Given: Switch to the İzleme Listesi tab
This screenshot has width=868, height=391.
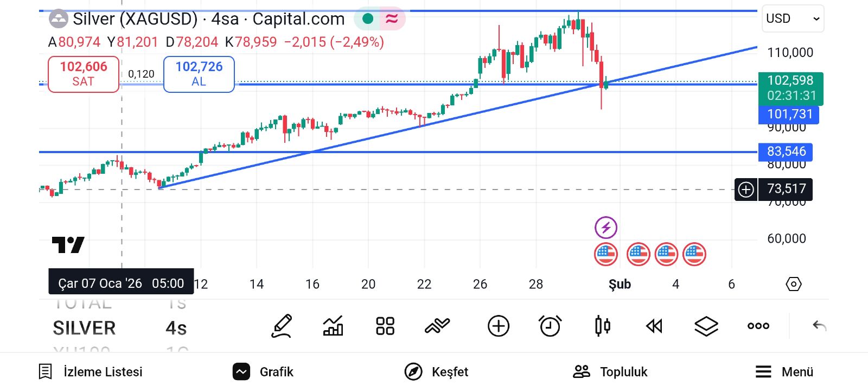Looking at the screenshot, I should click(91, 372).
